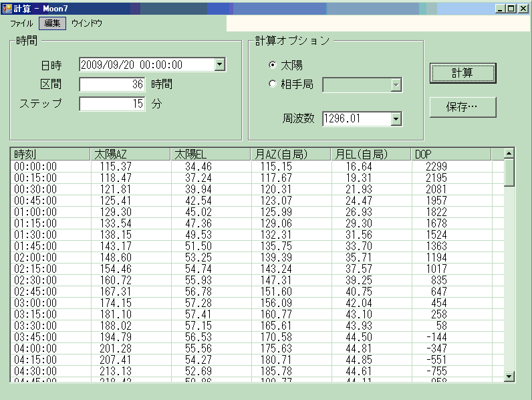Image resolution: width=532 pixels, height=400 pixels.
Task: Click the DOP column header
Action: [450, 155]
